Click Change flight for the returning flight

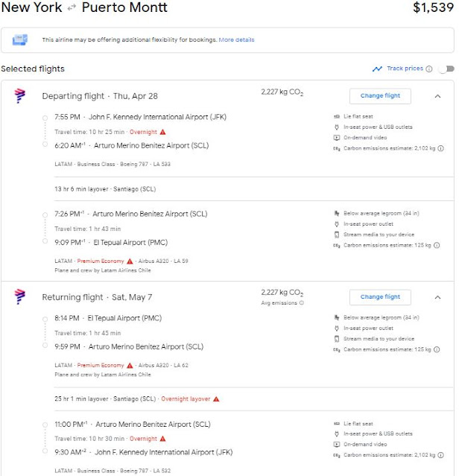(380, 296)
